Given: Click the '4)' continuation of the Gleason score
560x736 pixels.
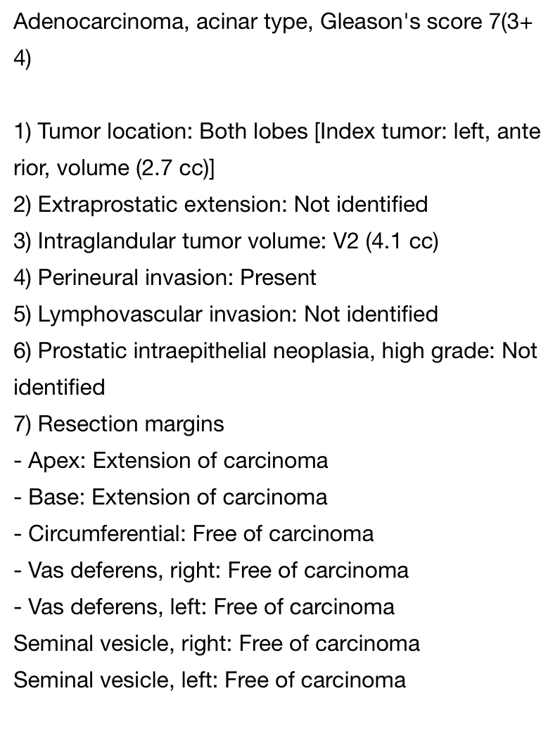Looking at the screenshot, I should click(x=22, y=59).
